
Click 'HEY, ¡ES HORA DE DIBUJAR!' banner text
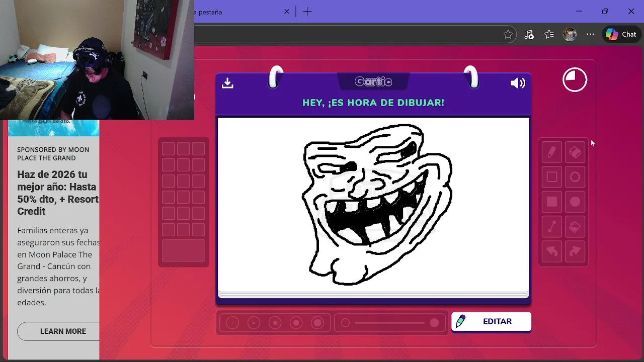(373, 103)
